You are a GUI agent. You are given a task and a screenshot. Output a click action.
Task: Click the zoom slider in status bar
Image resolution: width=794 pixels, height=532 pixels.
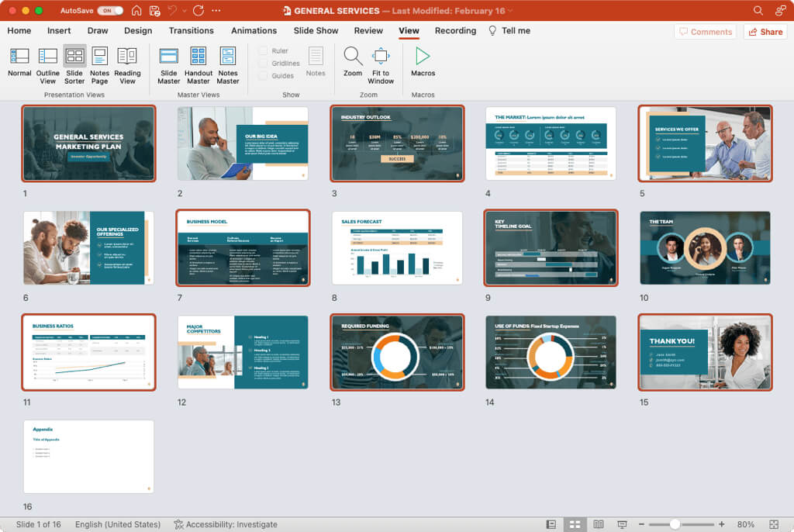point(675,524)
